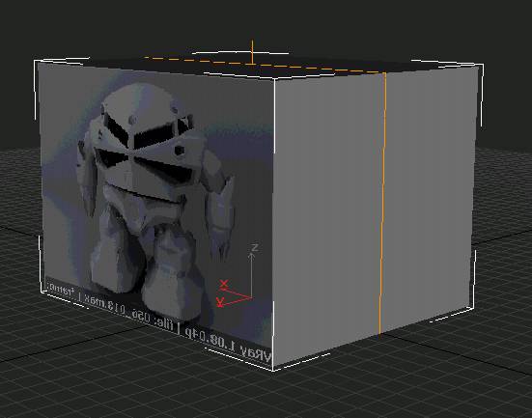Click the orange dashed edge on box top
The height and width of the screenshot is (418, 532).
[265, 65]
